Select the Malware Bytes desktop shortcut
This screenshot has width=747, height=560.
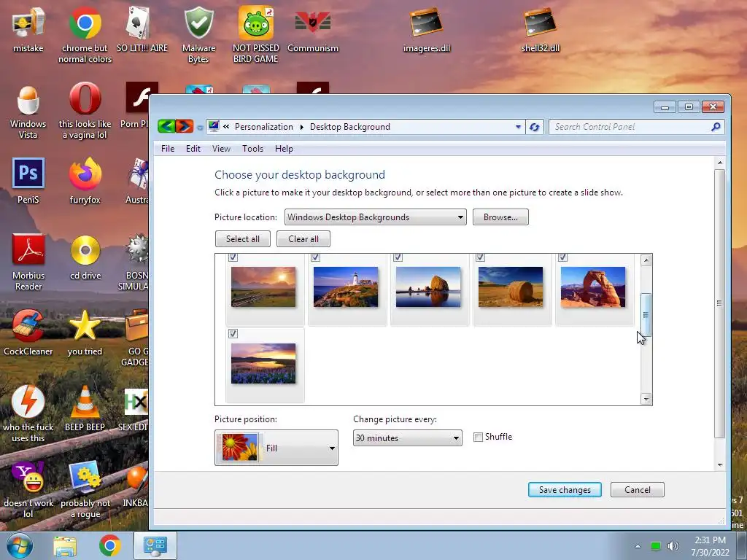pos(198,34)
